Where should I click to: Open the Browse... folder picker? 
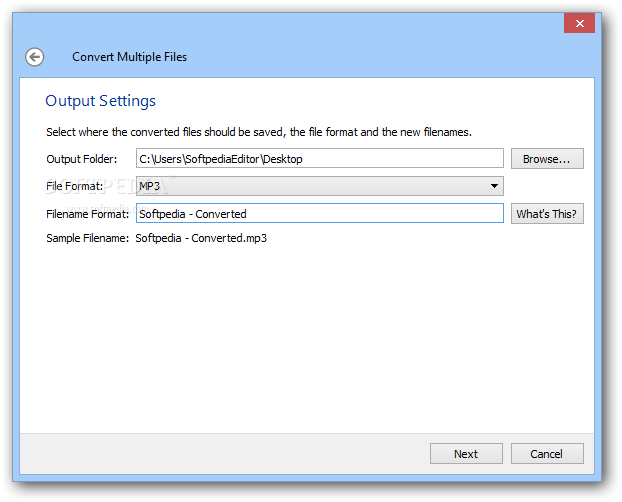(547, 159)
